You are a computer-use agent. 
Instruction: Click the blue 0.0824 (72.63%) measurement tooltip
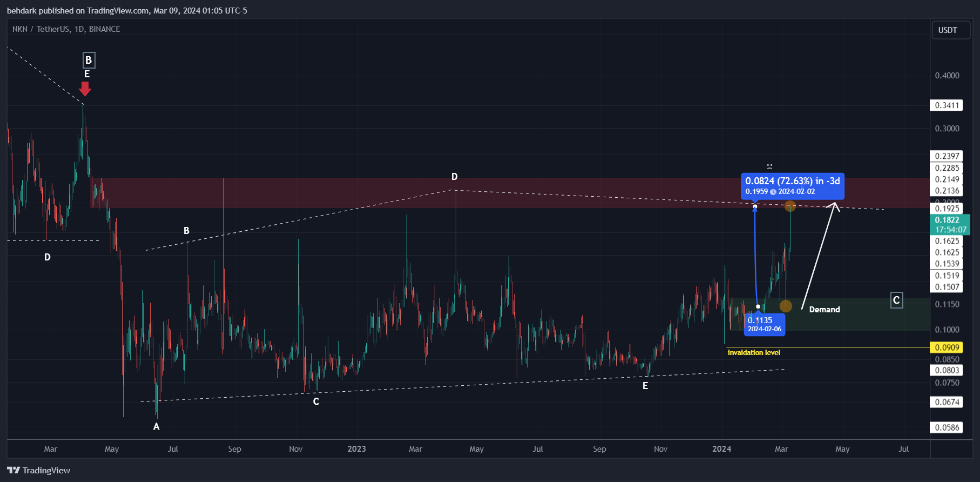792,186
